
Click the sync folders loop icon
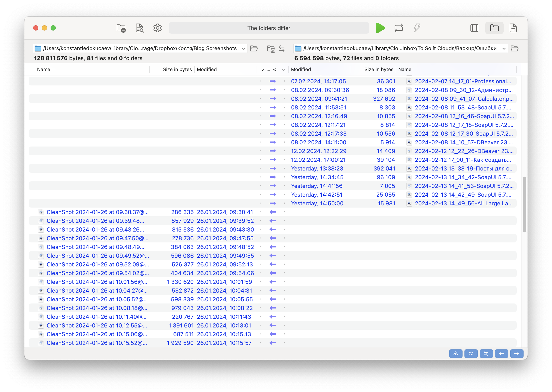pyautogui.click(x=399, y=28)
